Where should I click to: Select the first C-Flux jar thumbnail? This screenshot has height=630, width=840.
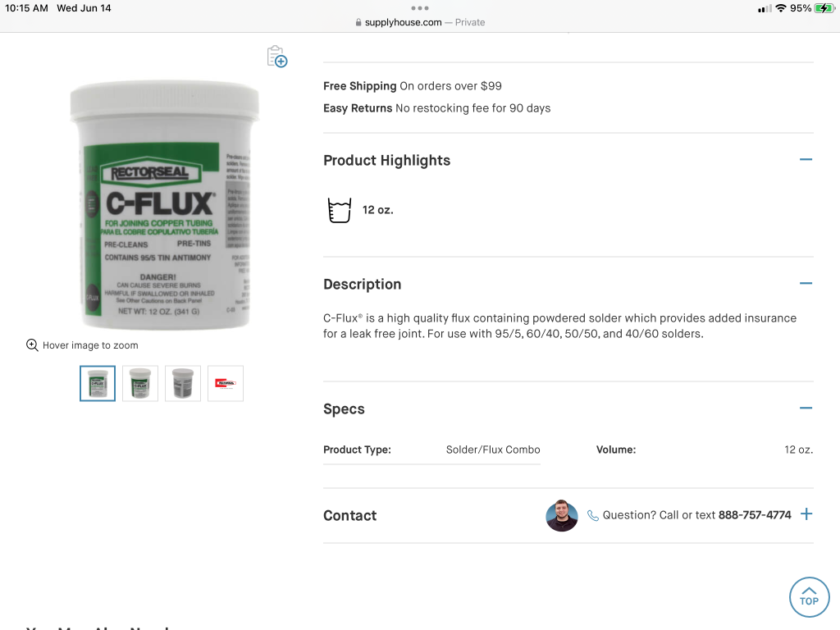pos(98,384)
